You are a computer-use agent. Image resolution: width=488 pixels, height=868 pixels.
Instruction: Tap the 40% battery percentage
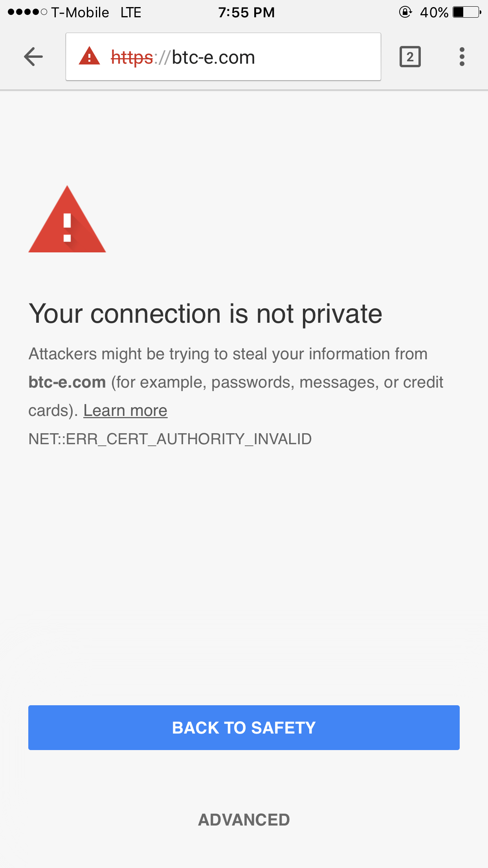tap(434, 13)
